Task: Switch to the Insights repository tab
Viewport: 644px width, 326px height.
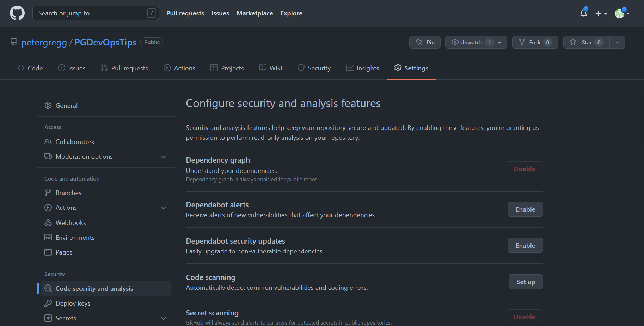Action: [x=362, y=68]
